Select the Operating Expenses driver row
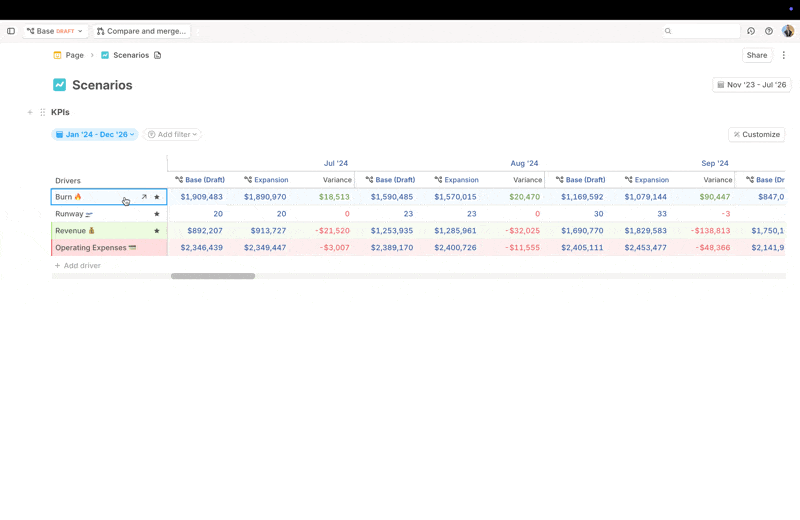 (109, 247)
